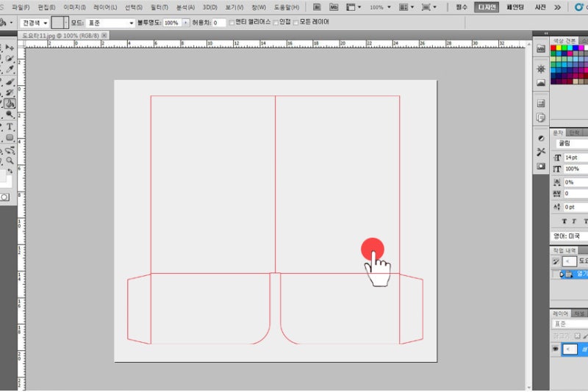Viewport: 588px width, 392px height.
Task: Open the tool preset picker arrow
Action: [x=11, y=23]
